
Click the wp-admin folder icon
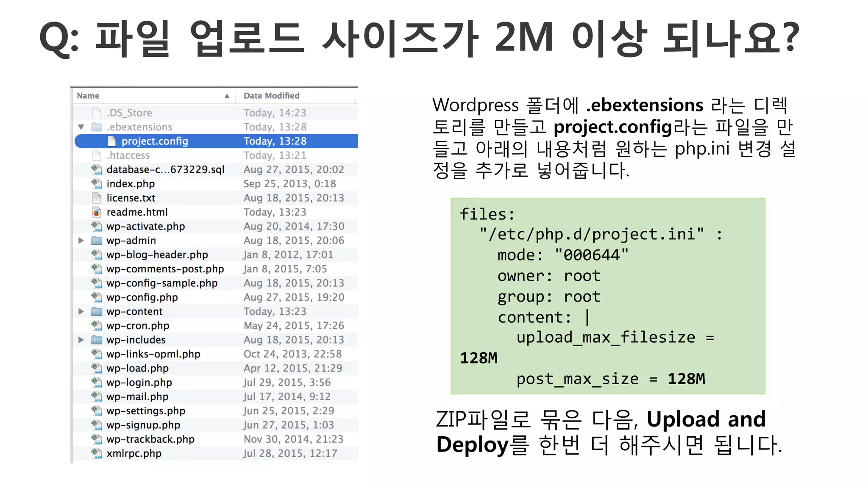point(97,241)
